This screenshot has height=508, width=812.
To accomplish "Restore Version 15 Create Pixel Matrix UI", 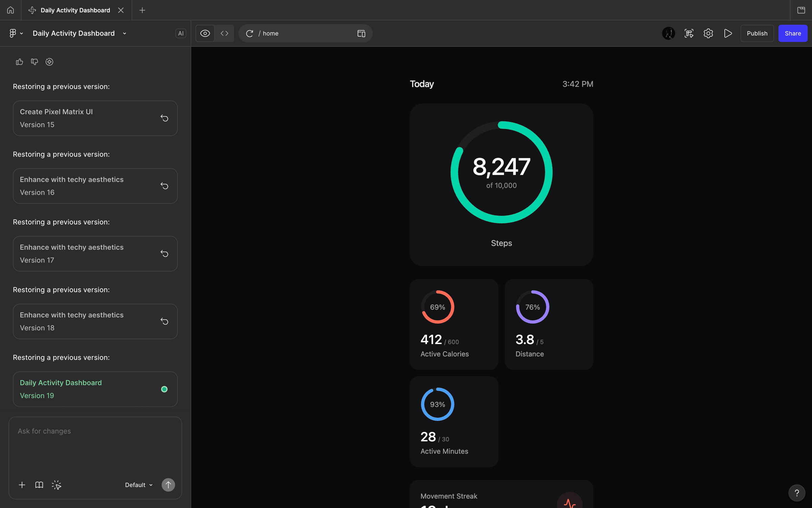I will pos(164,118).
